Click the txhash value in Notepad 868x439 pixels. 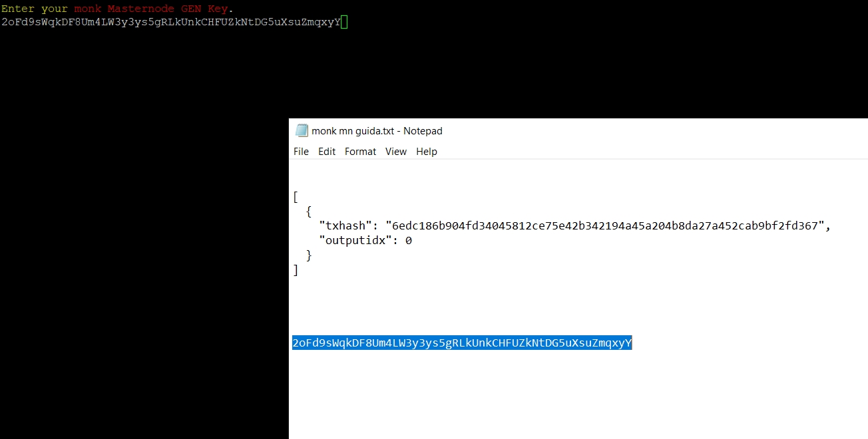[606, 225]
